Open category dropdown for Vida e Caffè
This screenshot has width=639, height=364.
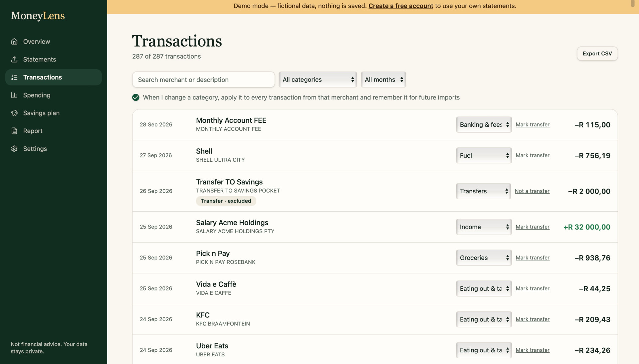coord(484,288)
